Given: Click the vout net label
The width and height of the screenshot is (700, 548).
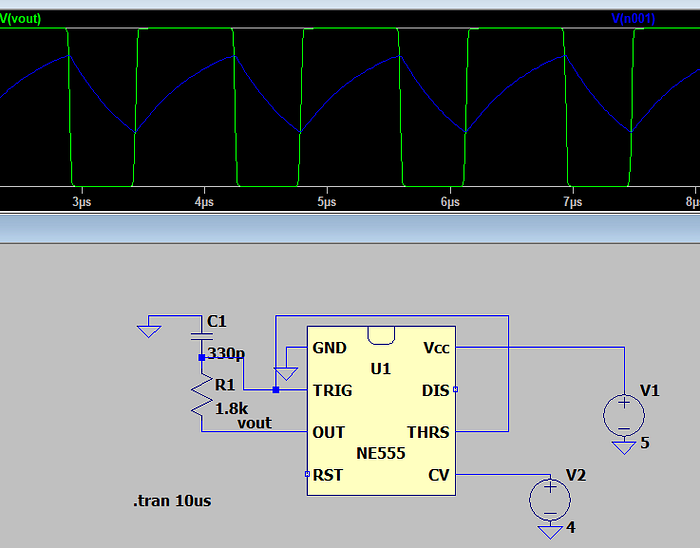Looking at the screenshot, I should (254, 423).
